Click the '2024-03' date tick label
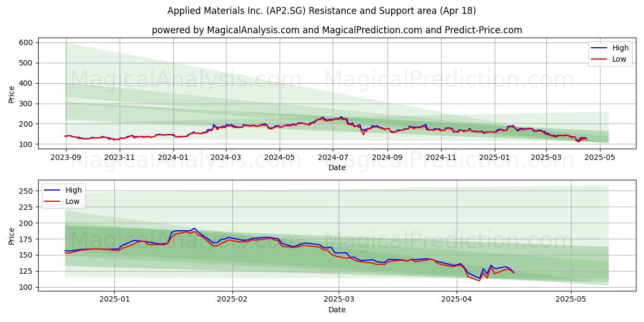Image resolution: width=644 pixels, height=322 pixels. tap(226, 158)
